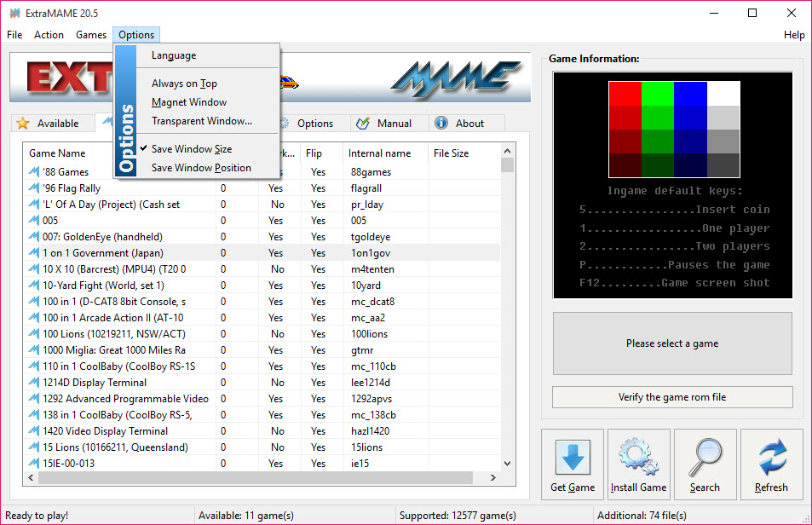Open the Help menu
The height and width of the screenshot is (525, 812).
(x=794, y=35)
